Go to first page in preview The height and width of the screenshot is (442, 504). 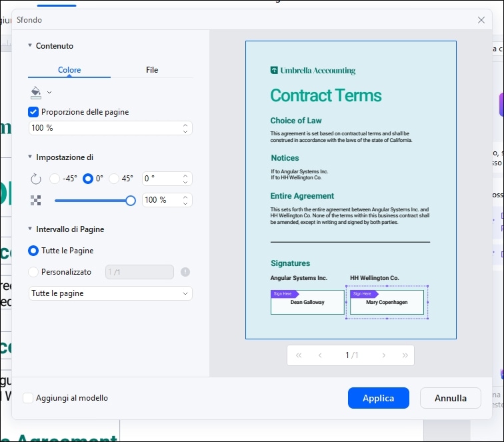(299, 355)
